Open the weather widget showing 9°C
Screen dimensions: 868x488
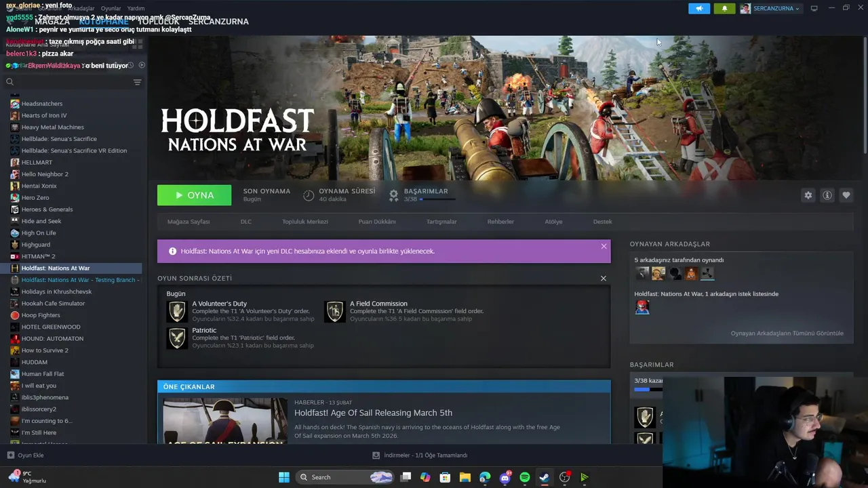point(27,477)
